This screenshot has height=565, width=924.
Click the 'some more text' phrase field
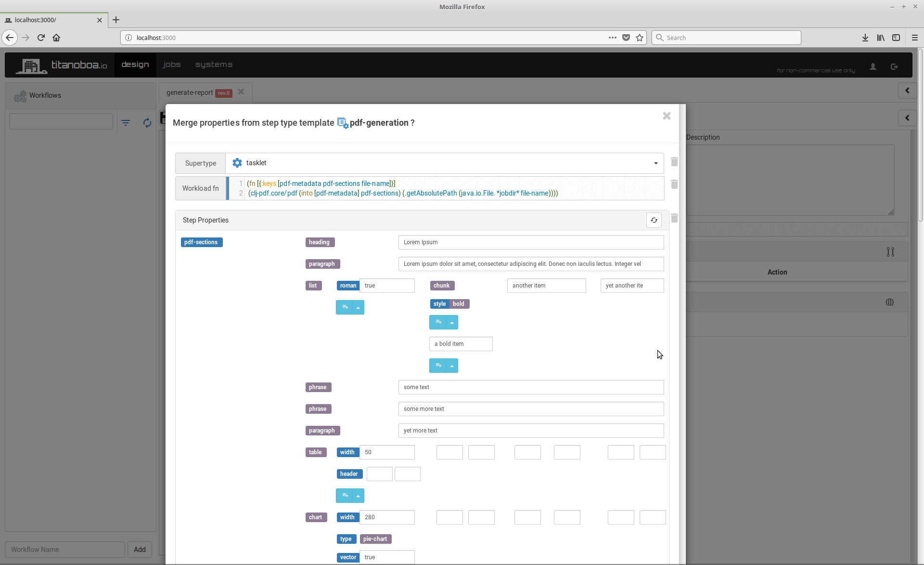pyautogui.click(x=531, y=409)
